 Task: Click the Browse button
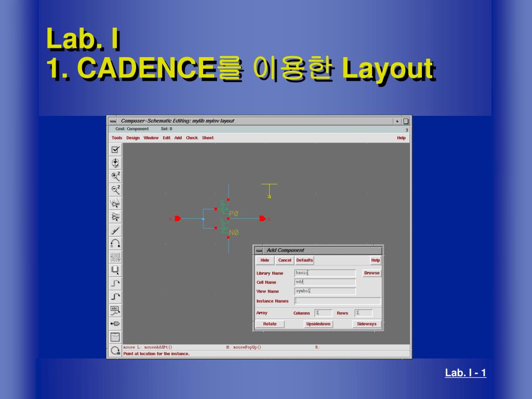coord(372,273)
